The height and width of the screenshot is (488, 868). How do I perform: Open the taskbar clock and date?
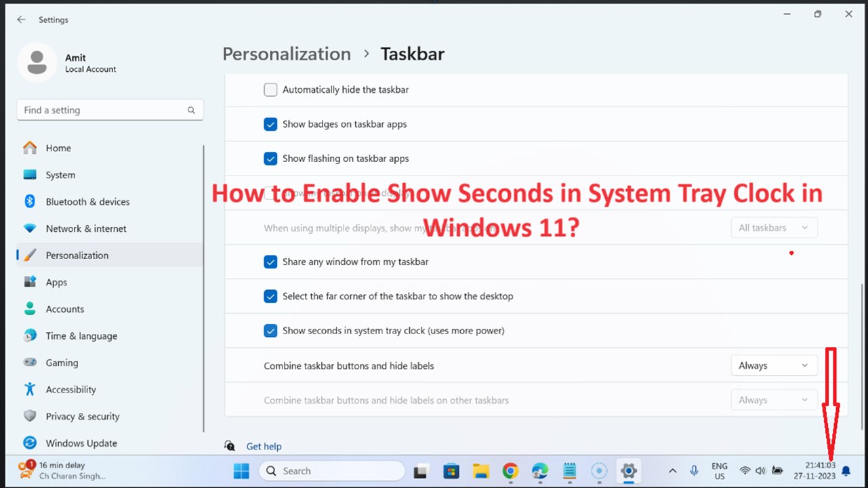tap(815, 470)
